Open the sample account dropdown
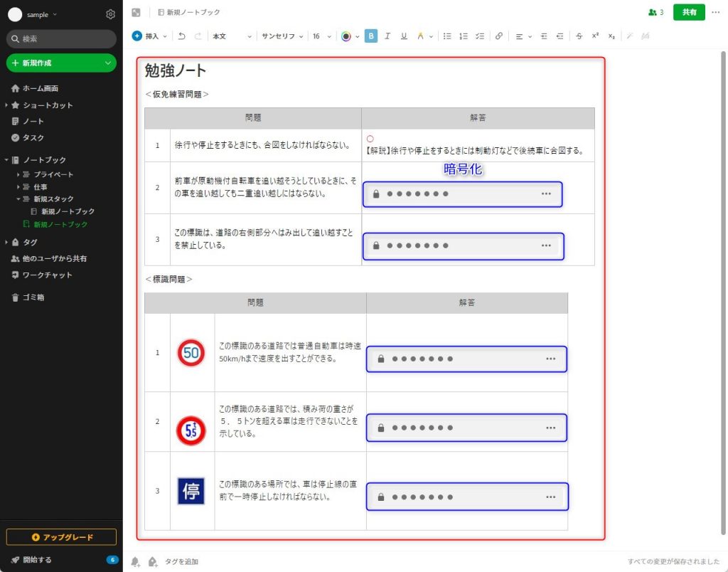This screenshot has width=728, height=572. tap(42, 14)
